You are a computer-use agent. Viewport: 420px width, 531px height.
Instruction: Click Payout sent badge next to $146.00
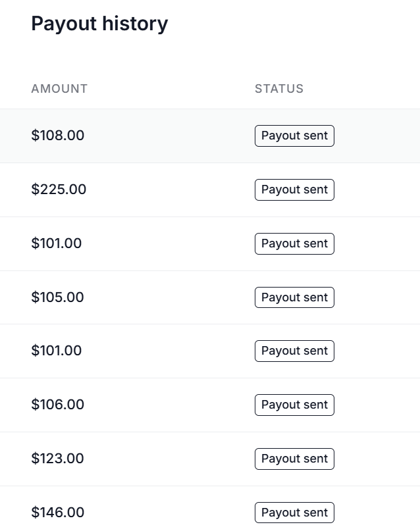click(294, 513)
